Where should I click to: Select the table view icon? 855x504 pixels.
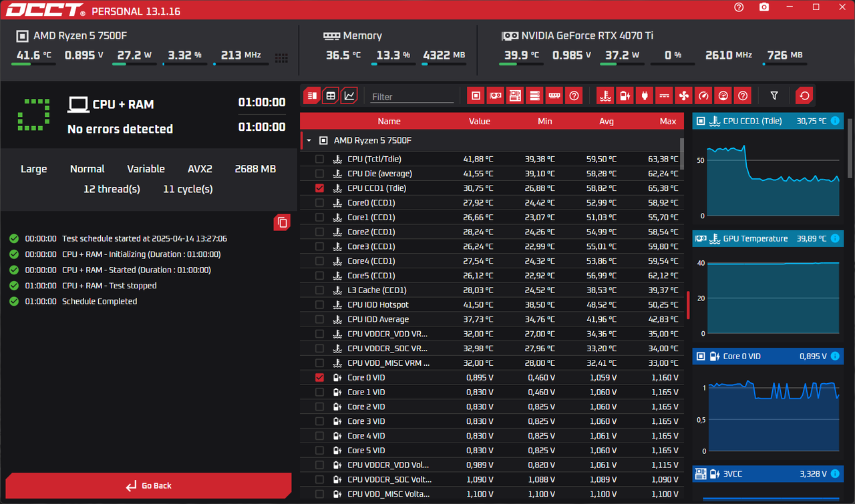pos(330,95)
